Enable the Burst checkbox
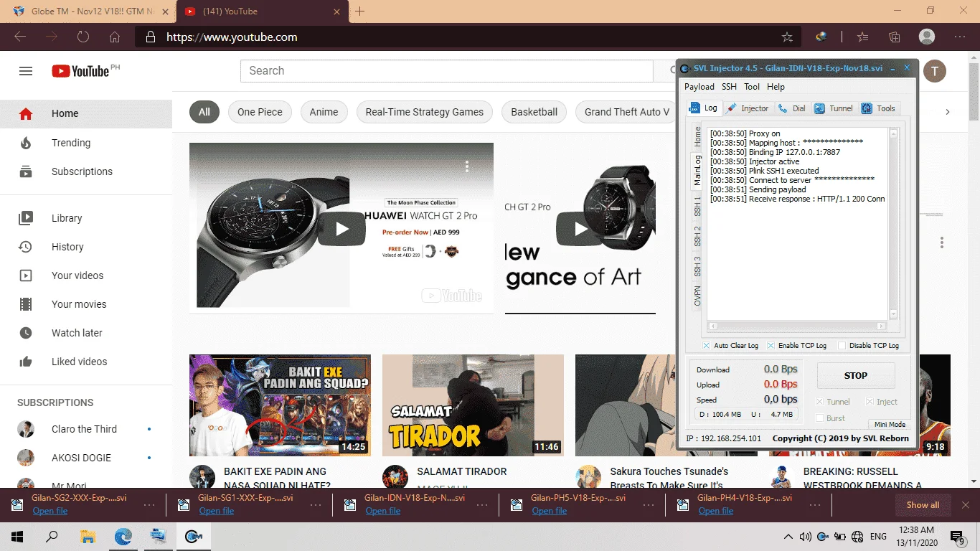This screenshot has height=551, width=980. point(820,418)
